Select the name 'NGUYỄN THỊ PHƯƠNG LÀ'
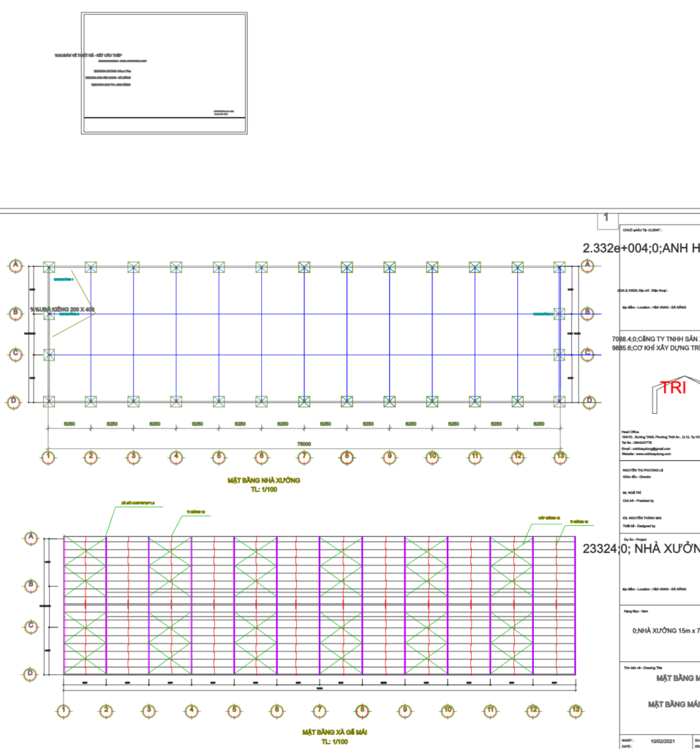Viewport: 700px width, 749px height. point(643,470)
